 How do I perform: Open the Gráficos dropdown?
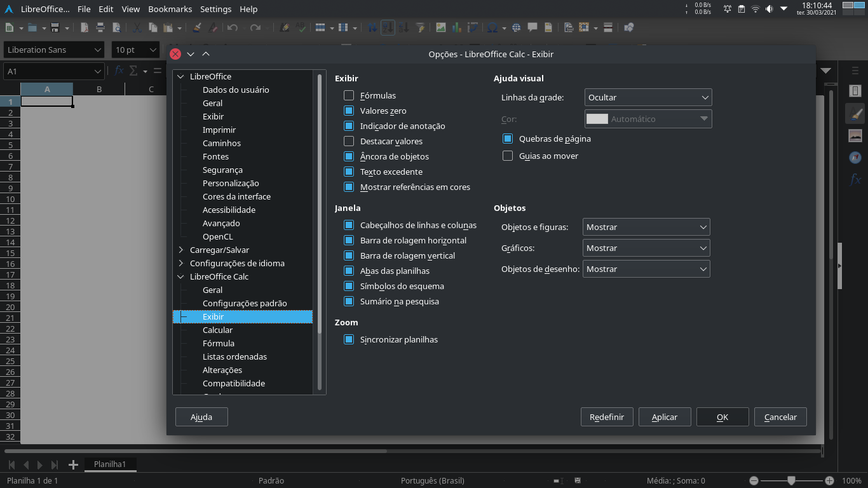click(646, 248)
